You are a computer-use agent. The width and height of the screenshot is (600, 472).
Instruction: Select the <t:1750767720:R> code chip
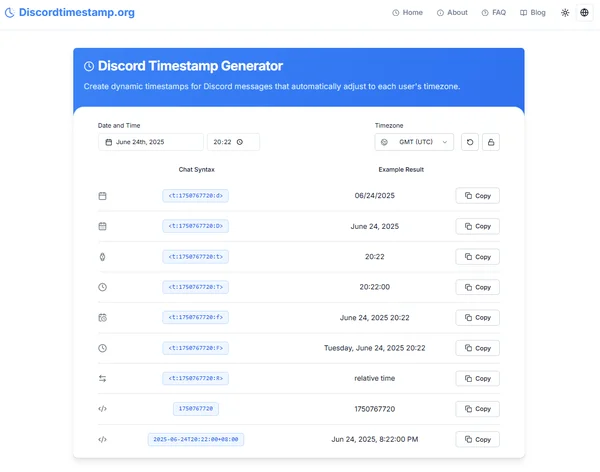[196, 378]
